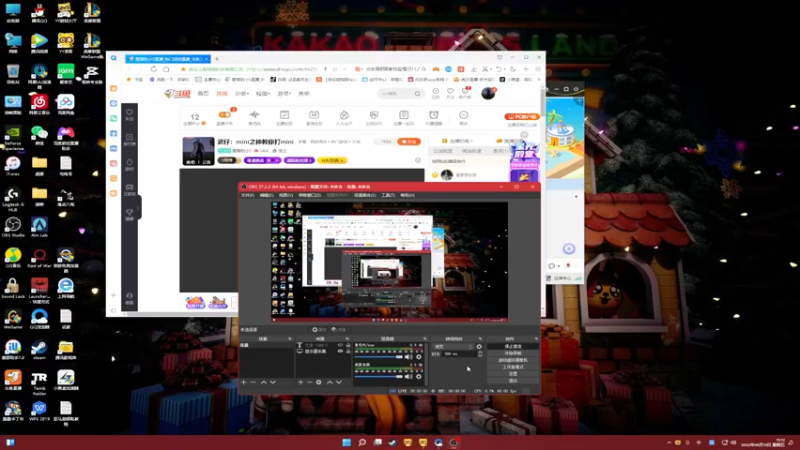Click the transition duration stepper arrows
Image resolution: width=800 pixels, height=450 pixels.
pyautogui.click(x=480, y=354)
